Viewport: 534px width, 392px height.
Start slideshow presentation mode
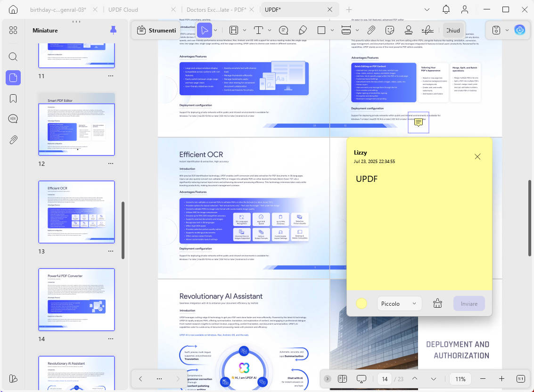(361, 378)
